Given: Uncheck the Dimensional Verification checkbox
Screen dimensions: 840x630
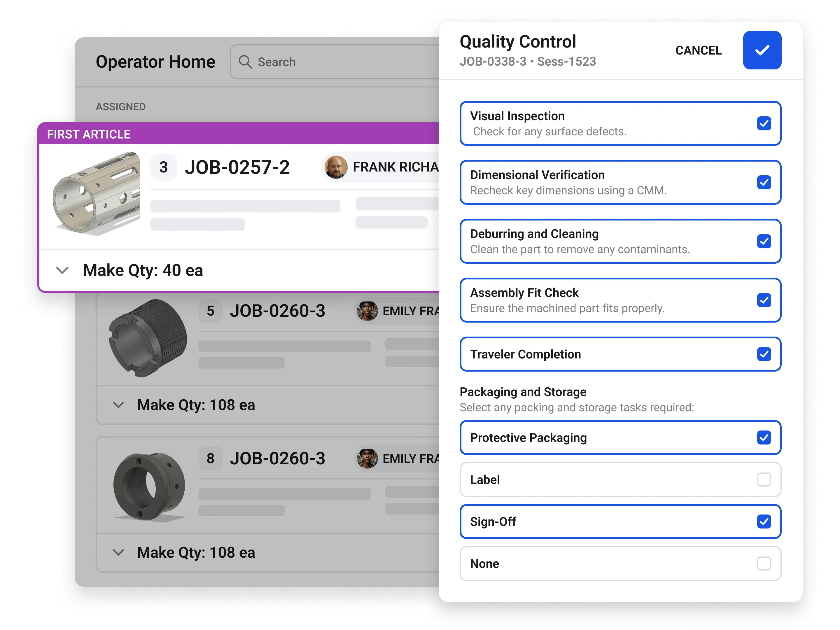Looking at the screenshot, I should [764, 182].
